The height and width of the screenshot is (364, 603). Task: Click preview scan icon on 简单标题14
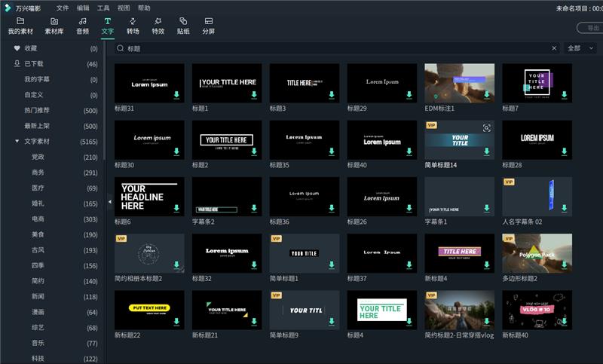click(x=486, y=128)
